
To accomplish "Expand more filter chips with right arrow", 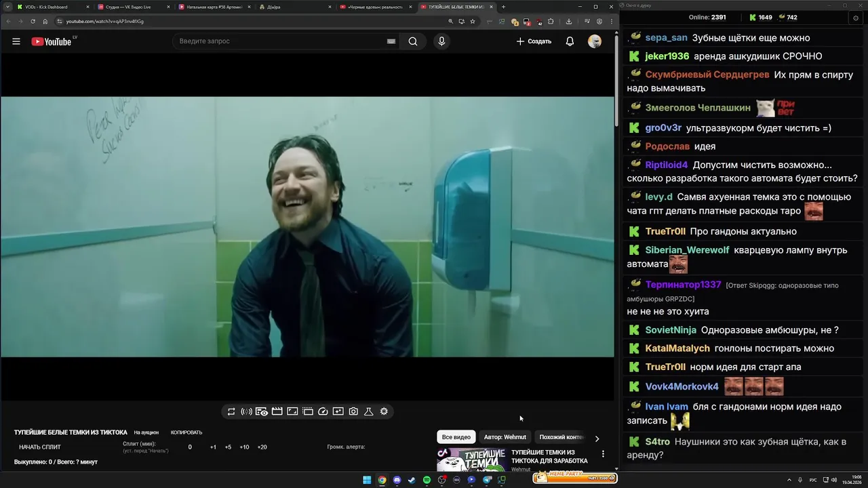I will (597, 439).
